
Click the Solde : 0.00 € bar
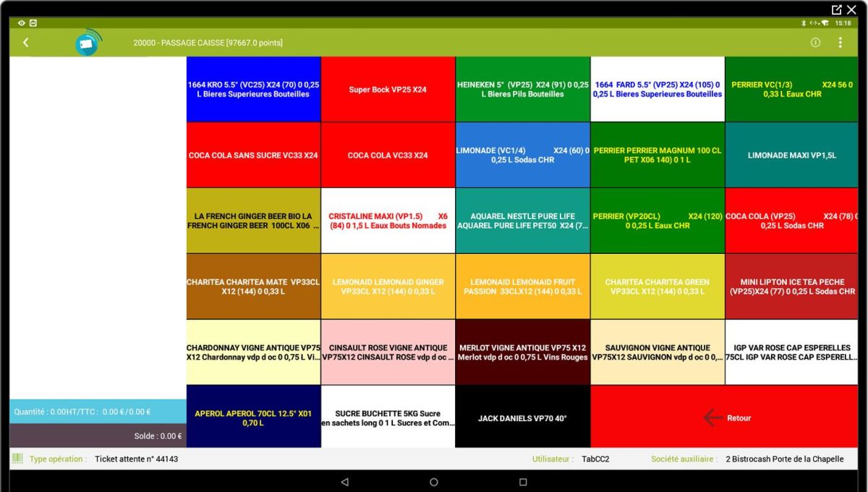tap(98, 436)
